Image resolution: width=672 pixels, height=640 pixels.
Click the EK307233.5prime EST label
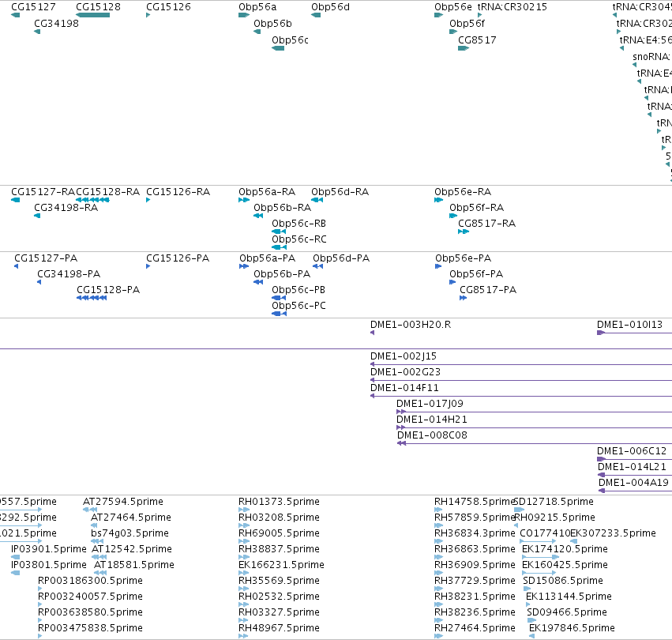point(614,533)
